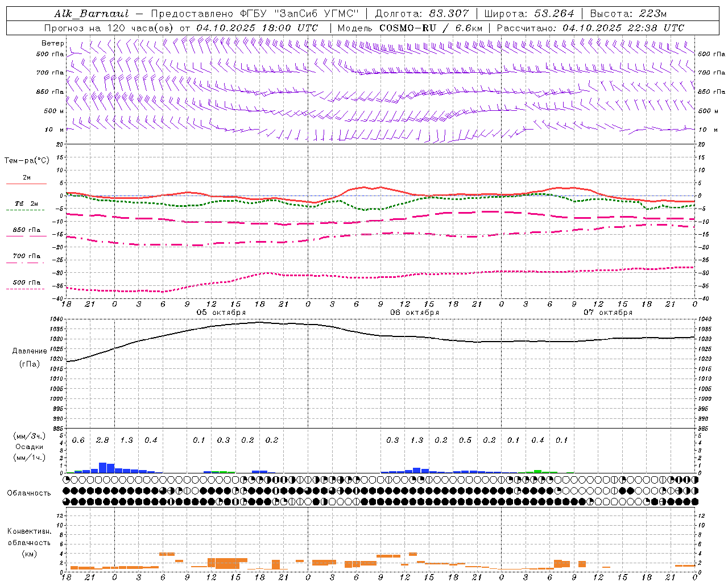Click the Alk_Barnaul station title
This screenshot has width=728, height=582.
click(x=92, y=14)
